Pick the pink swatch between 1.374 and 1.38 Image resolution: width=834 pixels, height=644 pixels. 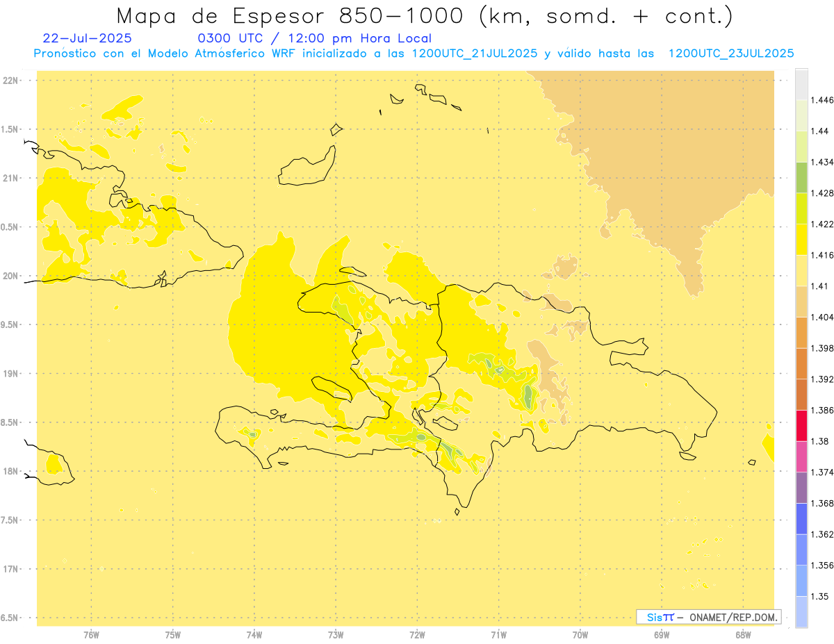coord(801,456)
